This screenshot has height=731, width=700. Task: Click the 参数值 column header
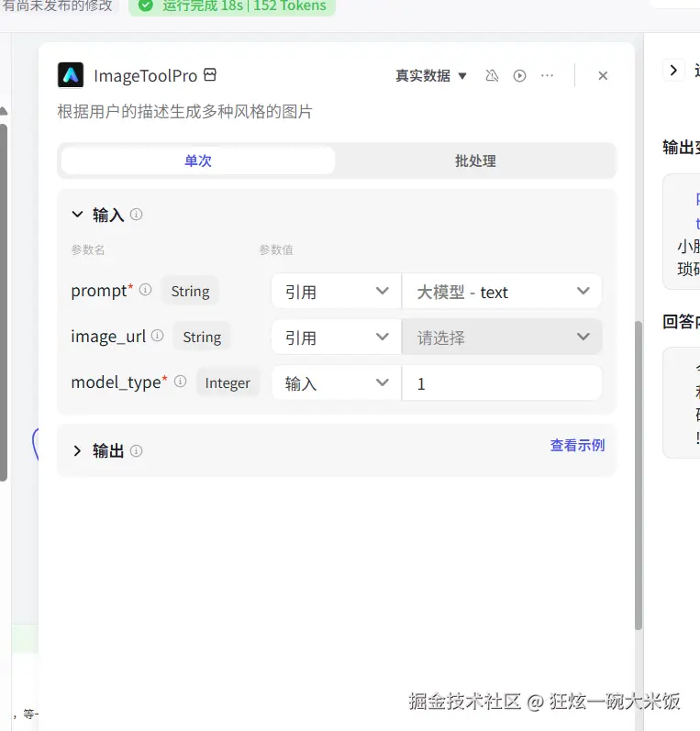click(x=276, y=249)
